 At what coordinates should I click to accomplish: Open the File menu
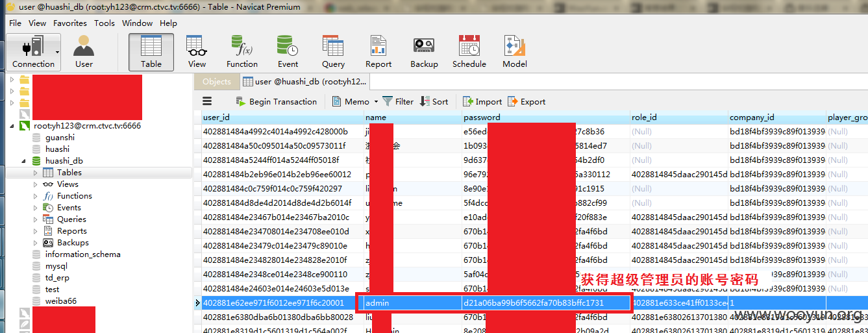click(x=15, y=23)
